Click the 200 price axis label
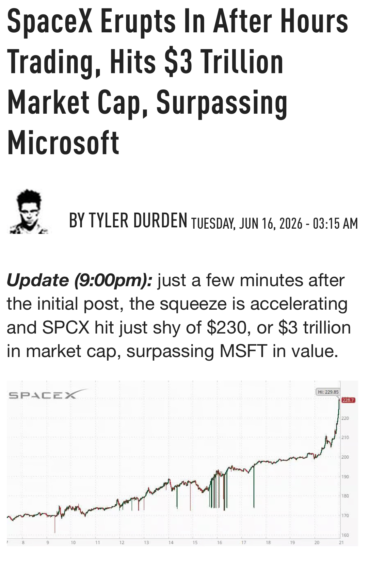 point(345,457)
